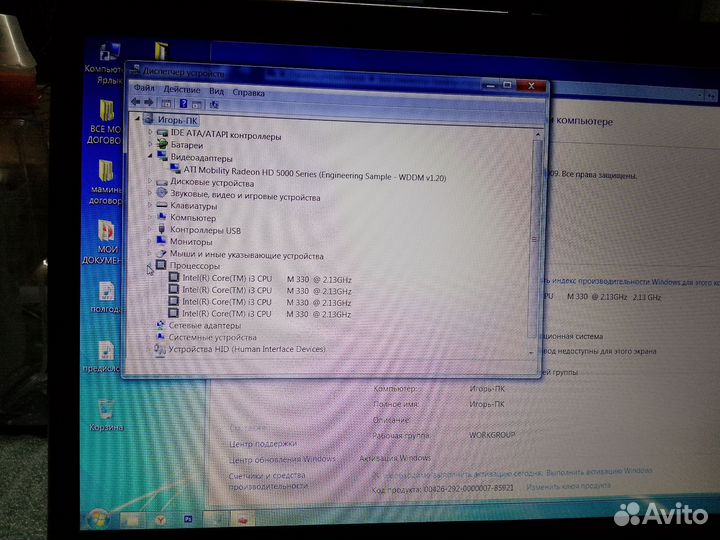Click the blue question-mark Help toolbar icon

[183, 104]
